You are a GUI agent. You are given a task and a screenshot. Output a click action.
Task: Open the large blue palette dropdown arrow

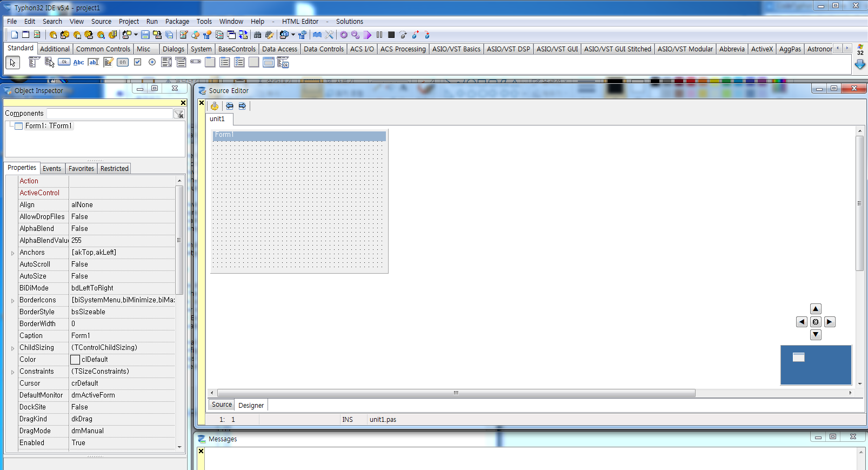(x=860, y=64)
